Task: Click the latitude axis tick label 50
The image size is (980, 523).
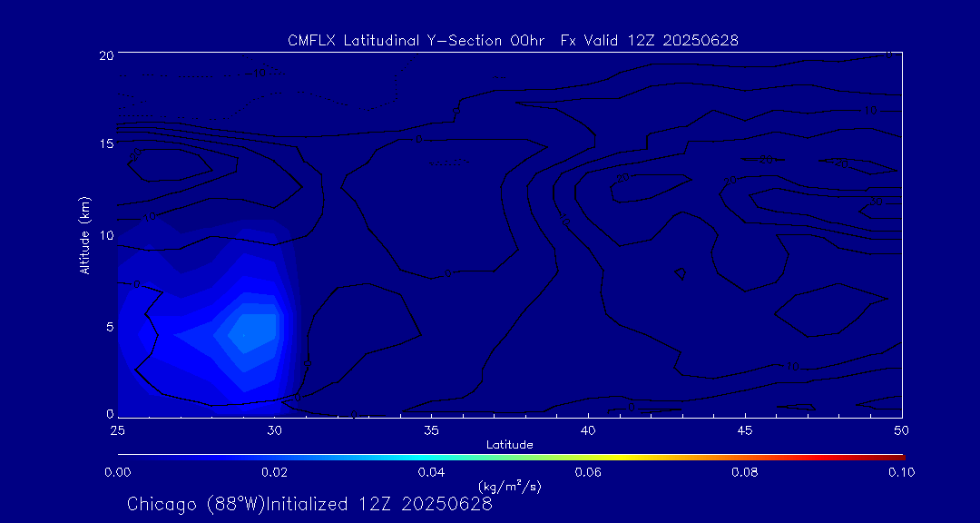Action: tap(902, 430)
